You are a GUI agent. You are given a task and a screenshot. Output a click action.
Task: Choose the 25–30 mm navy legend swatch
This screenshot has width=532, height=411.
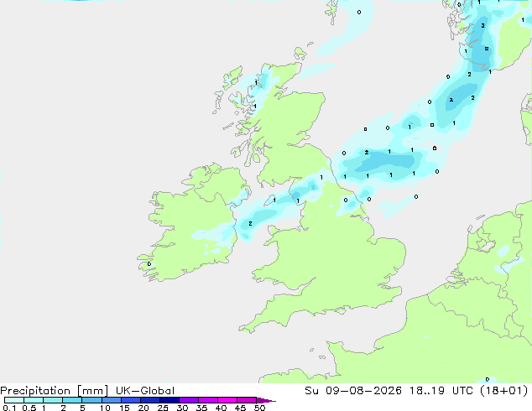coord(169,400)
